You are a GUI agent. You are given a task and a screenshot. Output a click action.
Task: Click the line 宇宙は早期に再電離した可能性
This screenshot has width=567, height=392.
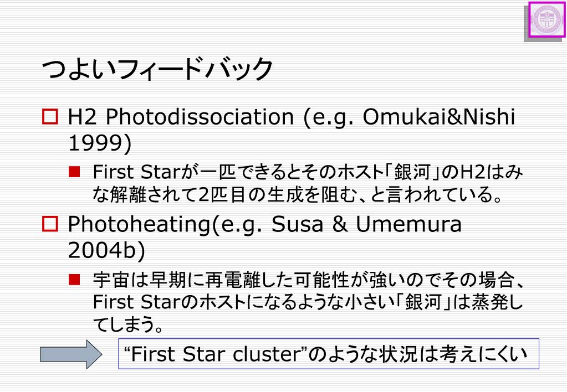(x=309, y=280)
